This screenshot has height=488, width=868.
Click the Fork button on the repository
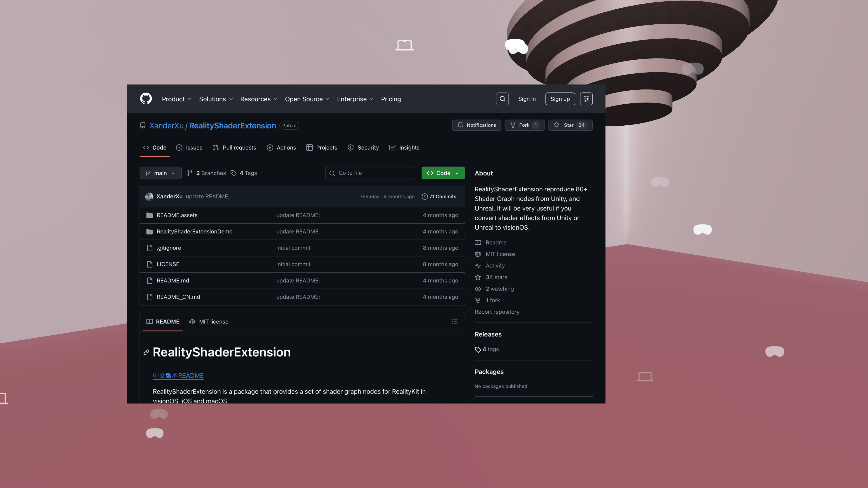tap(524, 125)
